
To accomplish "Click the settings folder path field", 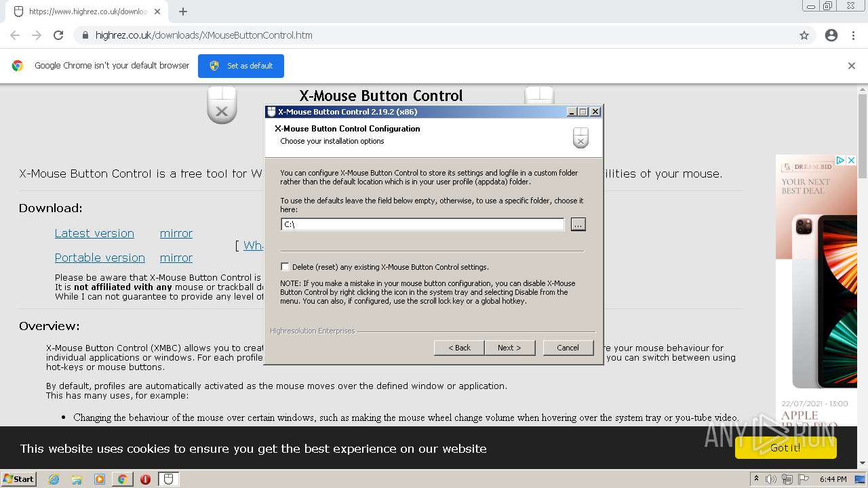I will click(x=422, y=224).
